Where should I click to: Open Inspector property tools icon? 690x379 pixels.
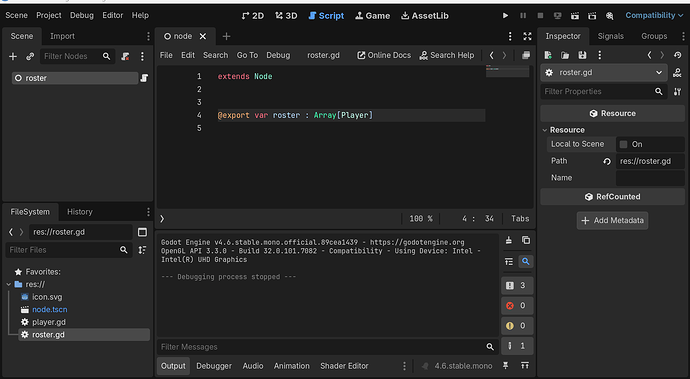(677, 92)
